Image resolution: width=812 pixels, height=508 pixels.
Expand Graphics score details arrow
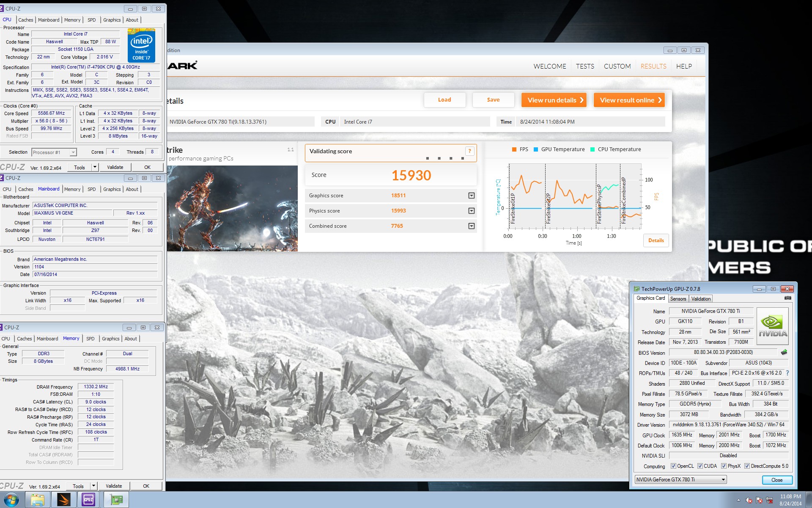472,195
